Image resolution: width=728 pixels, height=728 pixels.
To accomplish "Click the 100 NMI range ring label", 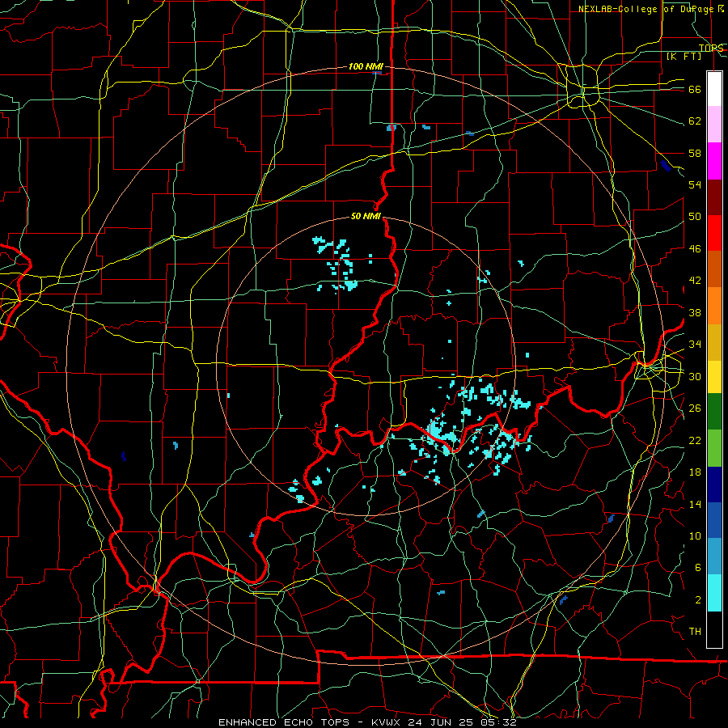I will 366,67.
